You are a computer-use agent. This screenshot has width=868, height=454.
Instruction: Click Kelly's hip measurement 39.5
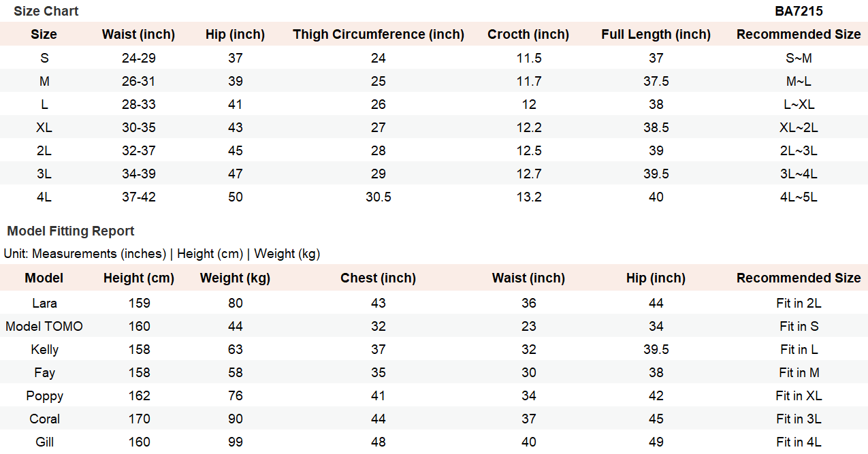coord(656,349)
